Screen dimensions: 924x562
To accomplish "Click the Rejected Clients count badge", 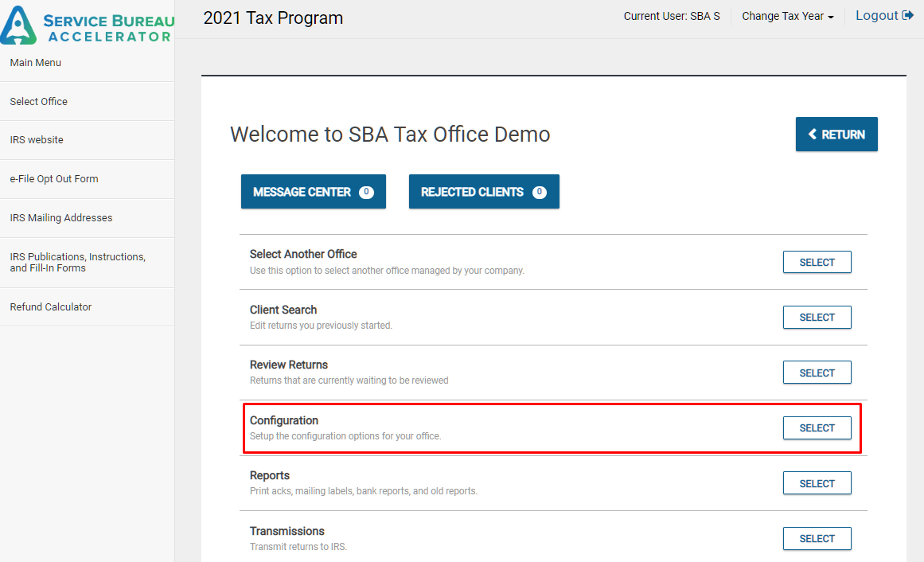I will coord(539,192).
